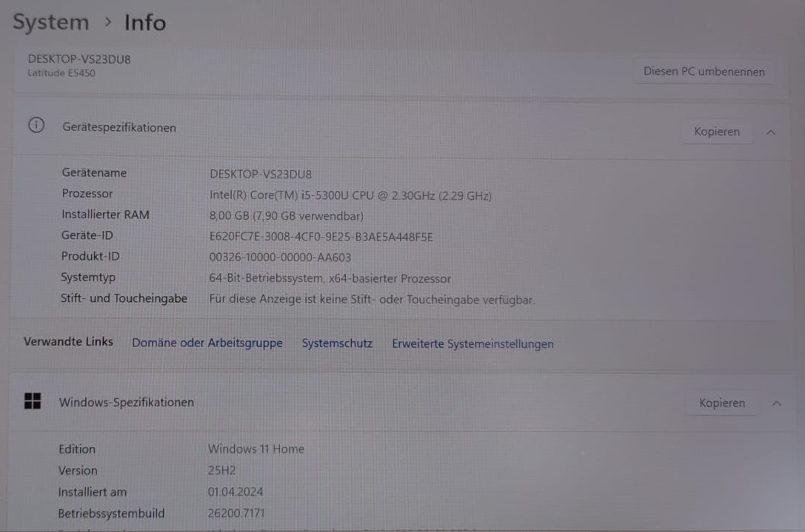Click the Latitude E5450 model text

(x=61, y=73)
